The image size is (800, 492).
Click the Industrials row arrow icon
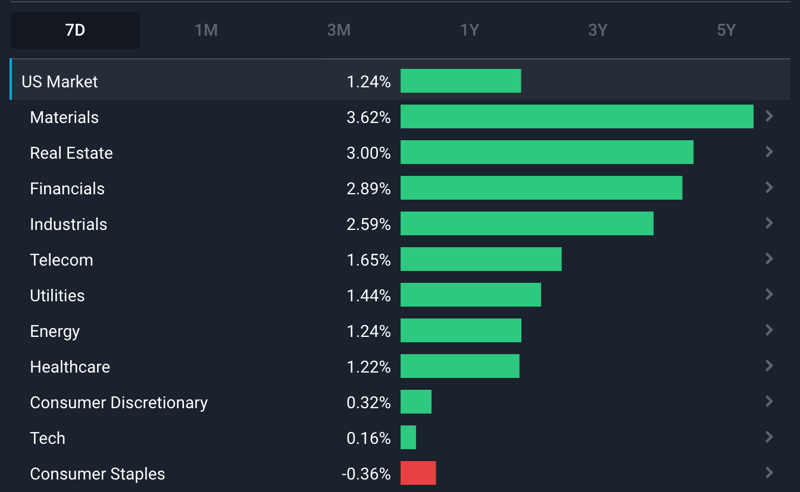[x=769, y=224]
